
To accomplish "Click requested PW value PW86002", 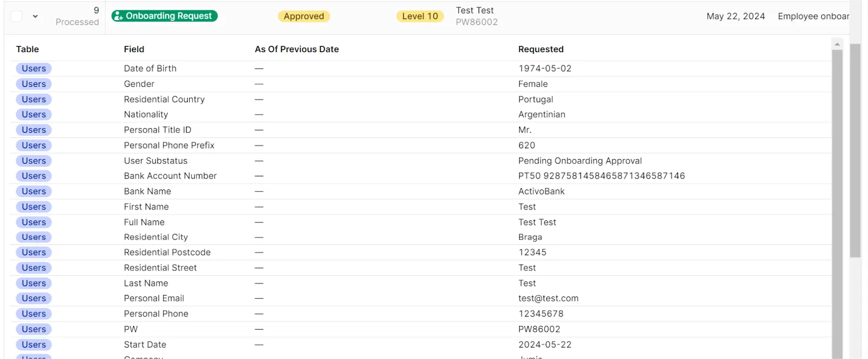I will [x=539, y=329].
